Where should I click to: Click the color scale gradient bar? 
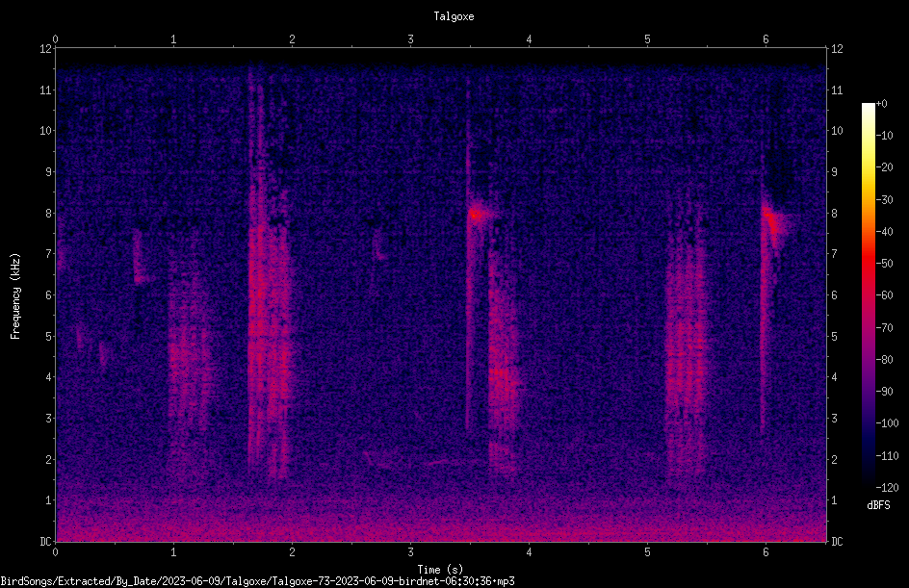point(868,295)
